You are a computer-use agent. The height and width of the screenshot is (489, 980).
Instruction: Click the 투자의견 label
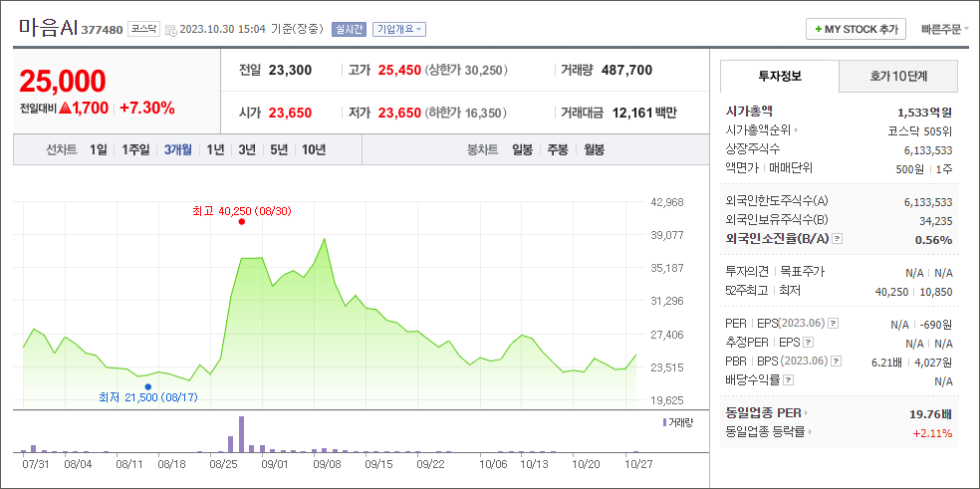747,271
